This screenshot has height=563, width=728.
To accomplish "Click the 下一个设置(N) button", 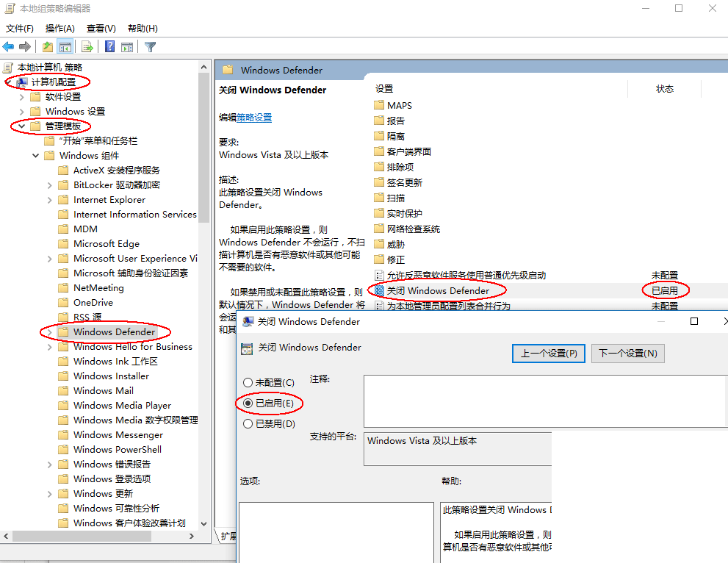I will 628,354.
